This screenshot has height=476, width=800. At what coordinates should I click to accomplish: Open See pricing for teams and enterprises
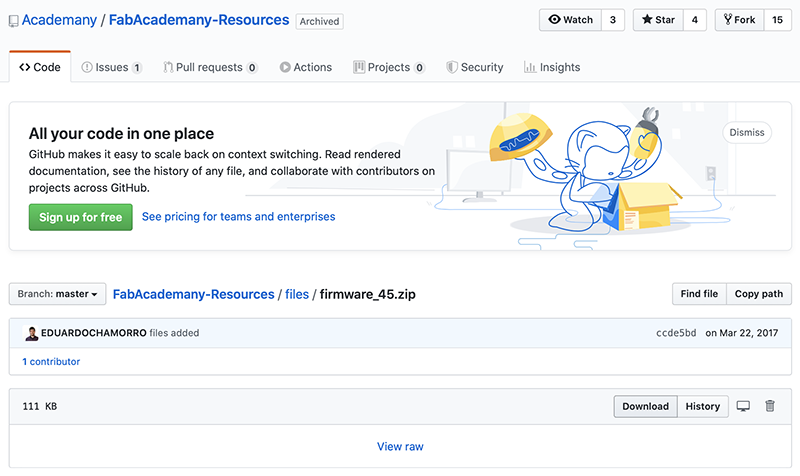click(x=238, y=217)
